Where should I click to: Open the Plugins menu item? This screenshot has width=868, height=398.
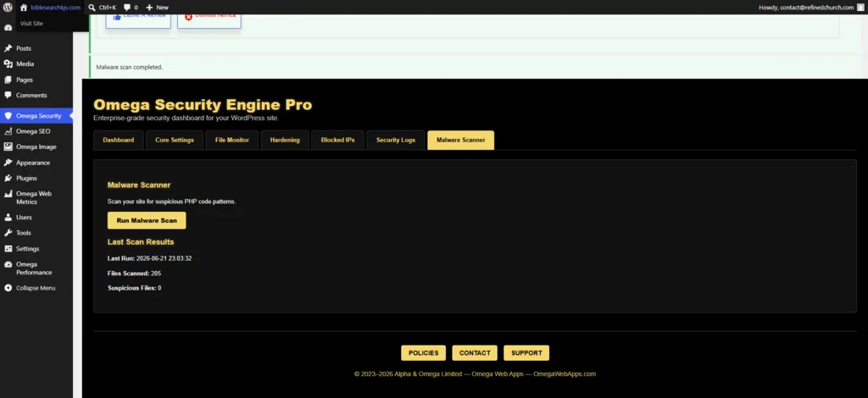[x=36, y=178]
